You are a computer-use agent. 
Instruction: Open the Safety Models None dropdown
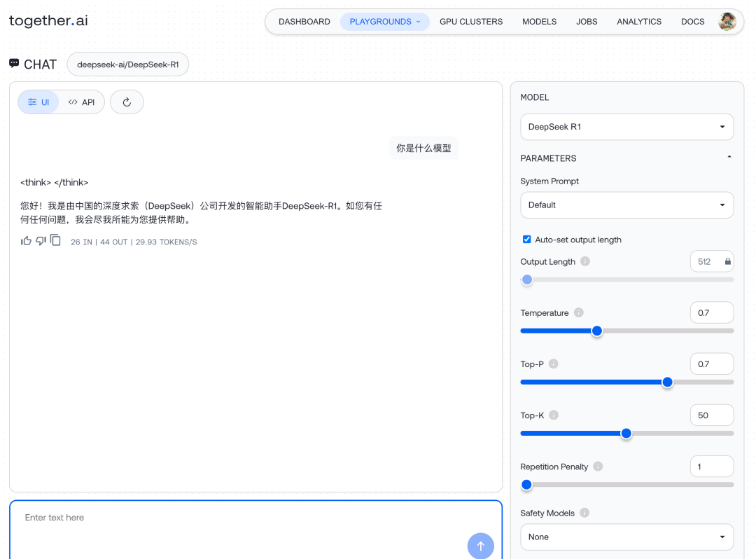click(626, 537)
